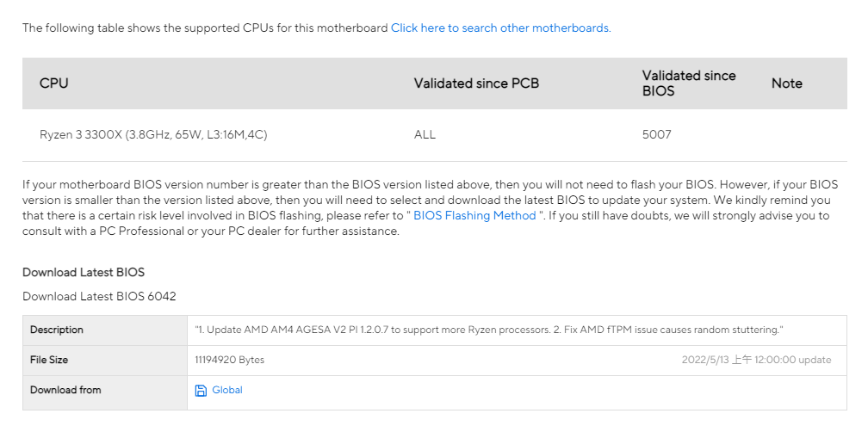Click the 11194920 Bytes file size value

point(230,360)
